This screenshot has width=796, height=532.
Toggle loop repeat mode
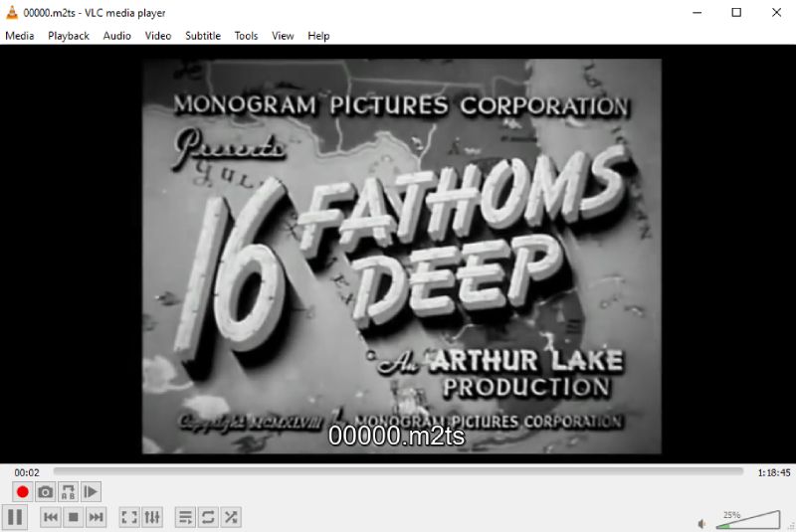point(208,517)
